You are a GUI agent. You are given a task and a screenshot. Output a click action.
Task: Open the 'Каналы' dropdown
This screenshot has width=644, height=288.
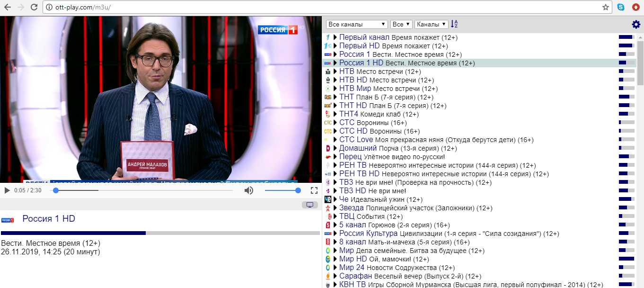point(431,24)
